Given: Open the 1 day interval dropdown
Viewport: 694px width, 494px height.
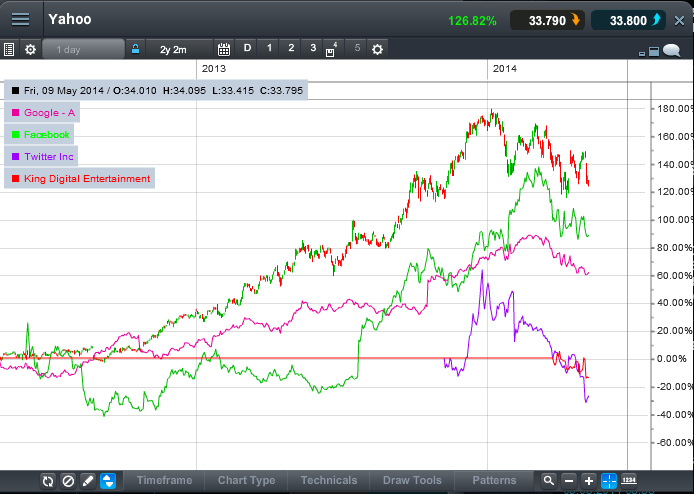Looking at the screenshot, I should [83, 49].
